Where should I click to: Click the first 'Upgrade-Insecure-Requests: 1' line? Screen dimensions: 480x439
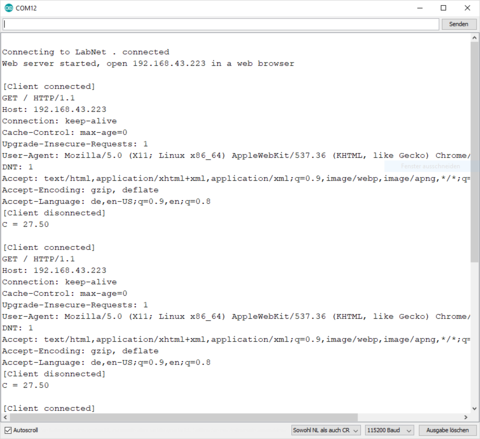pos(75,144)
